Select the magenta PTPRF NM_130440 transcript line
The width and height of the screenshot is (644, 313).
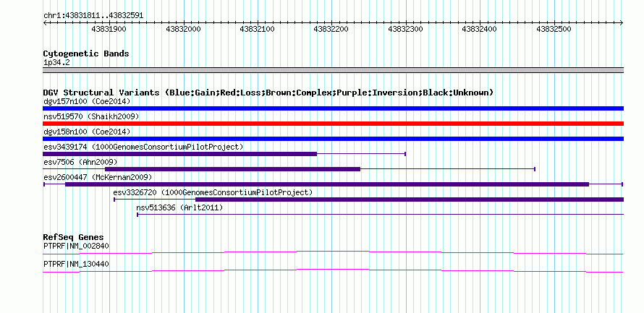tap(333, 271)
